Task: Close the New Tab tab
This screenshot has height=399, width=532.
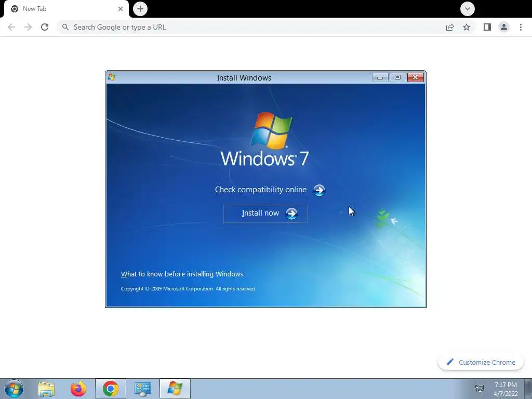Action: 121,9
